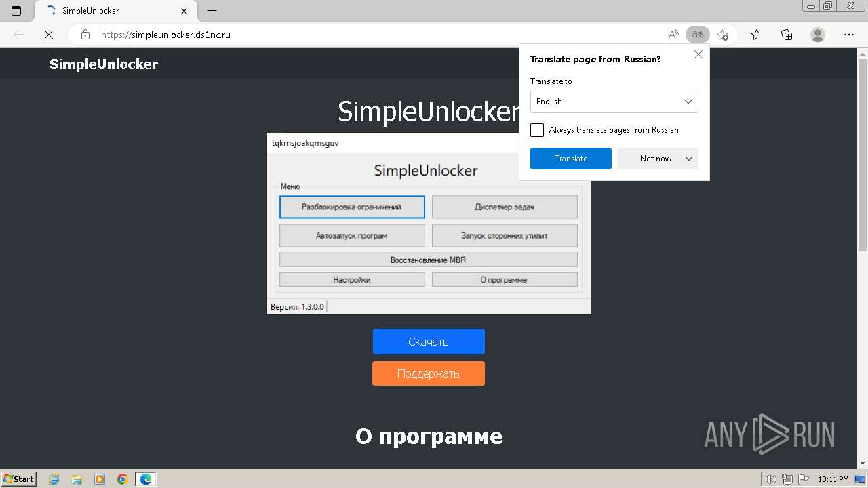Open Read aloud from the address bar
The width and height of the screenshot is (868, 488).
[673, 35]
